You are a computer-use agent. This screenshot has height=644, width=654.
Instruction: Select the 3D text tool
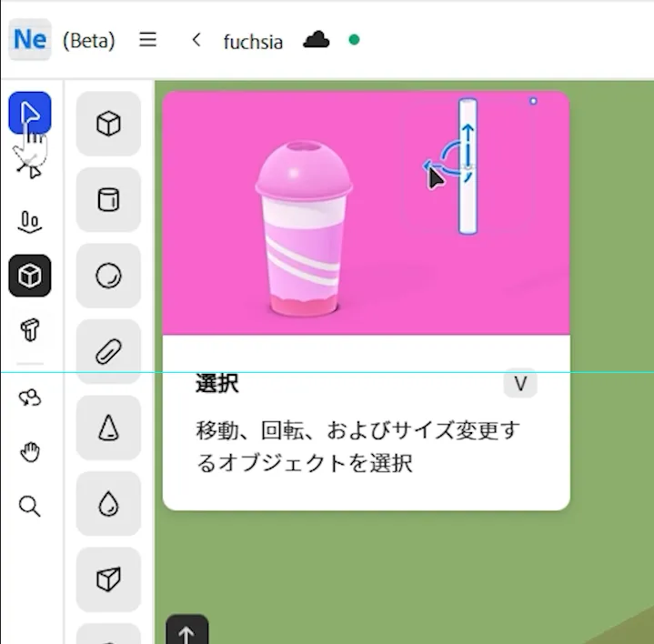click(30, 329)
